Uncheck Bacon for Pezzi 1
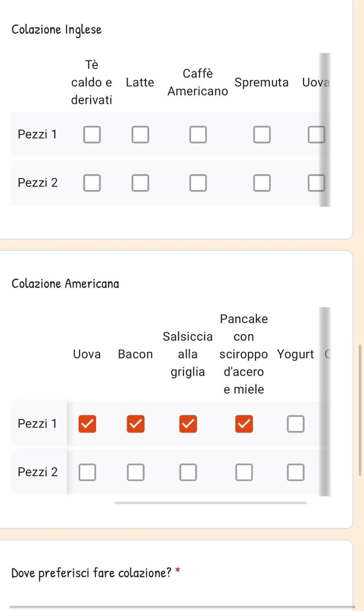The height and width of the screenshot is (611, 364). [x=136, y=424]
